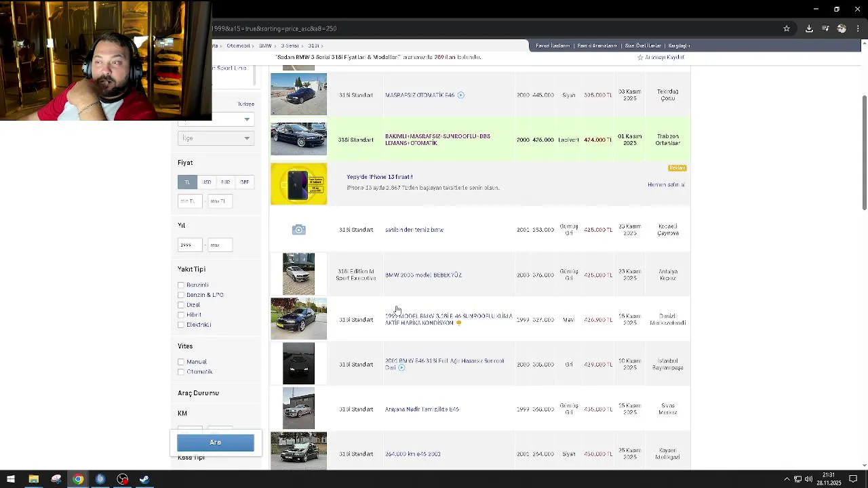The width and height of the screenshot is (868, 488).
Task: Open network status tray icon
Action: pos(797,479)
